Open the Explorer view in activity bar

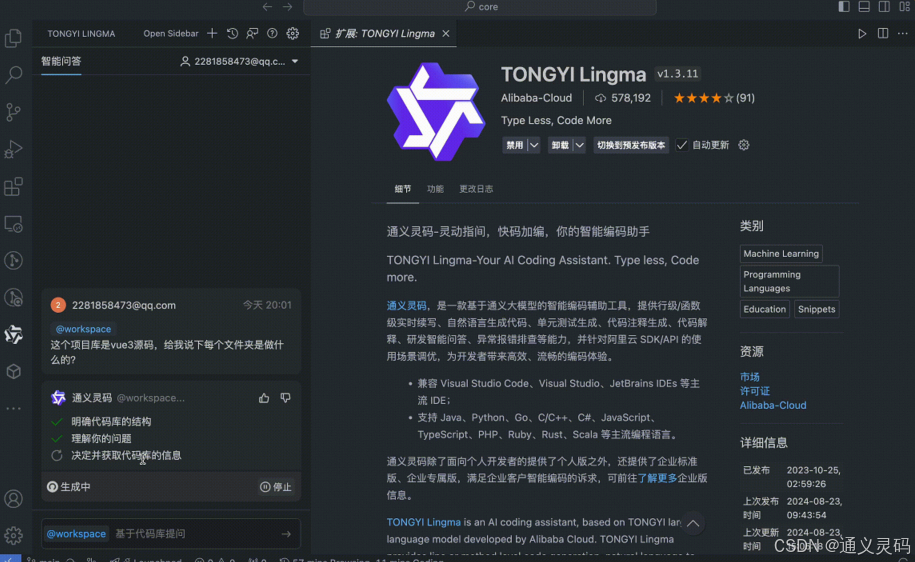pyautogui.click(x=13, y=38)
